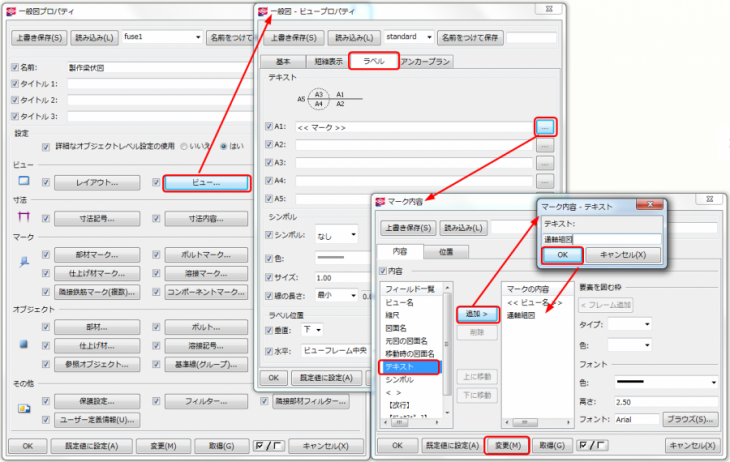Open the fuse1 settings dropdown
Image resolution: width=730 pixels, height=462 pixels.
tap(197, 37)
